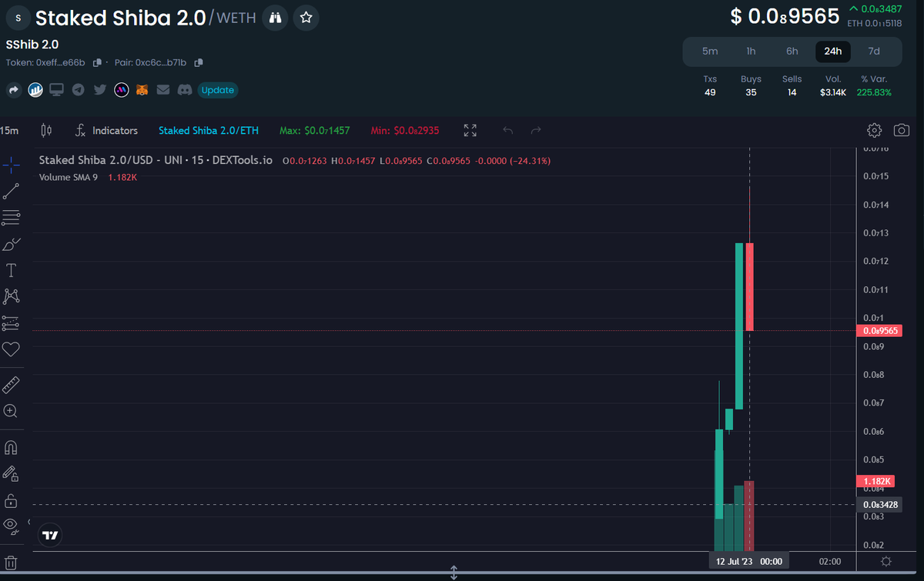This screenshot has width=924, height=581.
Task: Click the heart favorites icon in toolbar
Action: click(x=11, y=349)
